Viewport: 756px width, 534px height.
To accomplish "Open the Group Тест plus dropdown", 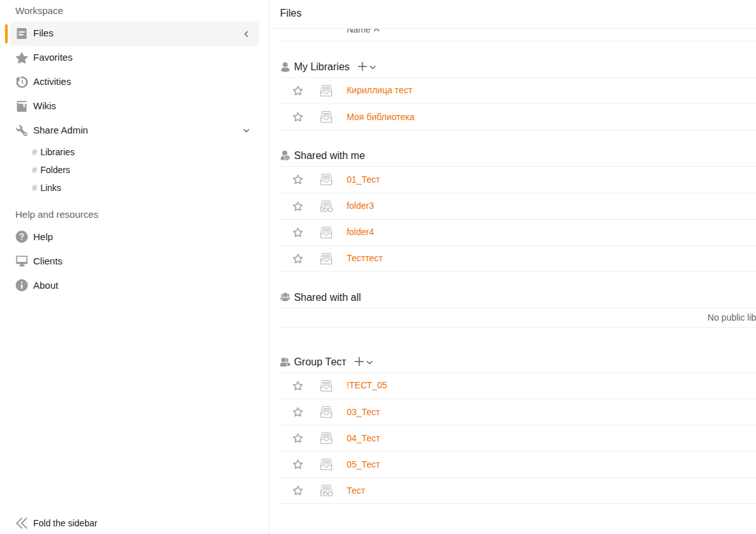I will click(x=363, y=362).
